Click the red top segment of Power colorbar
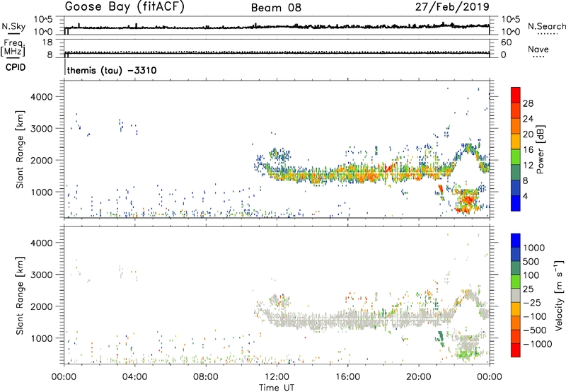Screen dimensions: 566x392 click(x=516, y=95)
